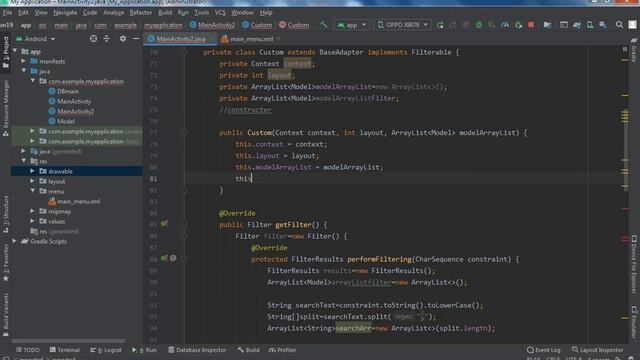Open the Database Inspector tool window
Image resolution: width=640 pixels, height=360 pixels.
click(197, 350)
